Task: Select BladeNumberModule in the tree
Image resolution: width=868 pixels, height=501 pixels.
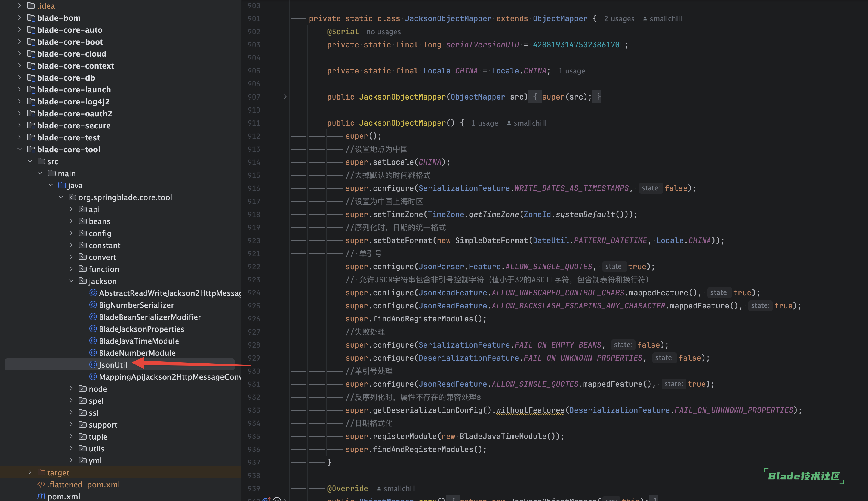Action: click(x=137, y=353)
